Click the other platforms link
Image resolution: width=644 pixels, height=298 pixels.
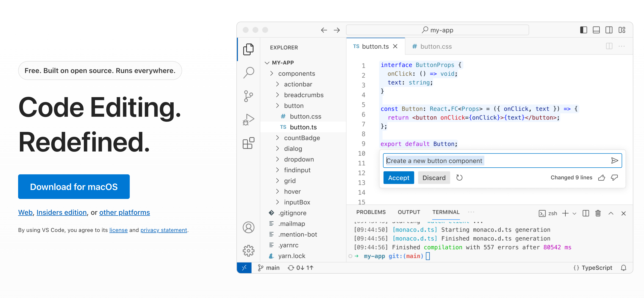tap(125, 212)
